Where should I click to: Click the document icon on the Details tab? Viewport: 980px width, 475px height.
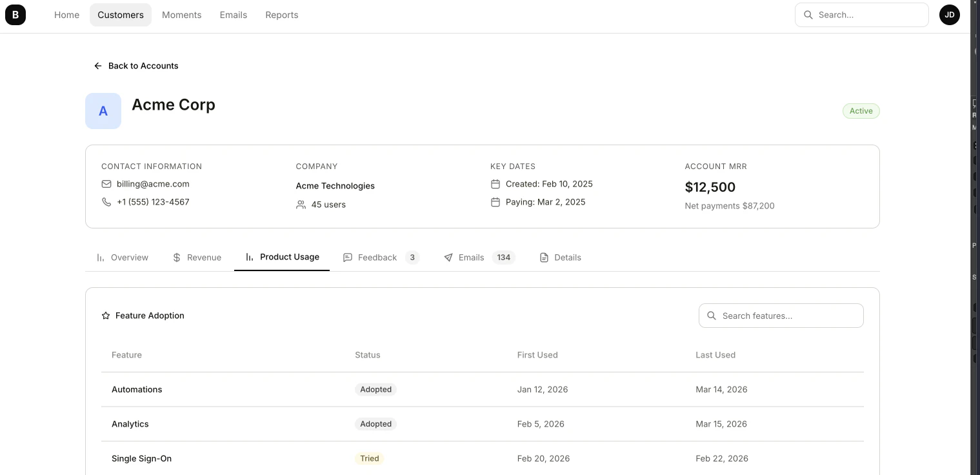(x=543, y=257)
